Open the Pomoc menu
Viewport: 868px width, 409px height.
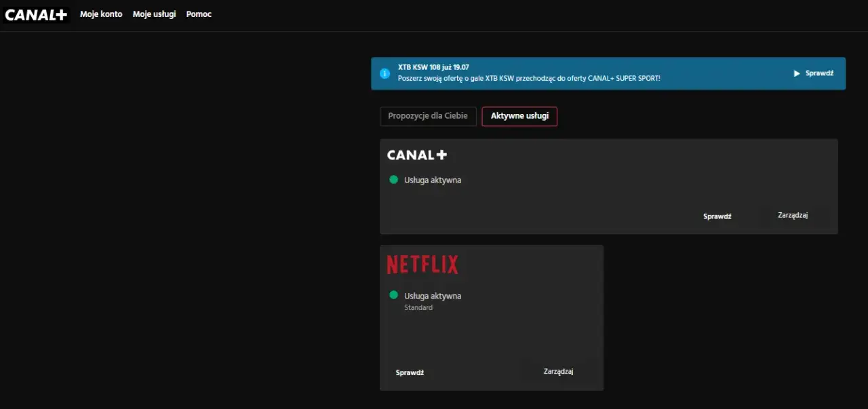(199, 14)
